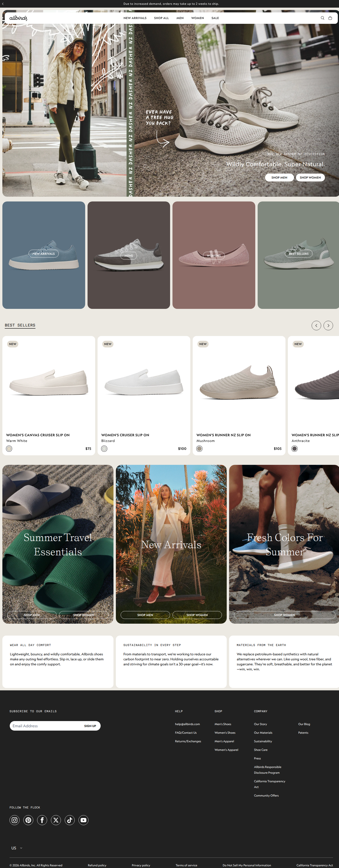The width and height of the screenshot is (339, 868).
Task: Open Mens category tile
Action: 129,255
